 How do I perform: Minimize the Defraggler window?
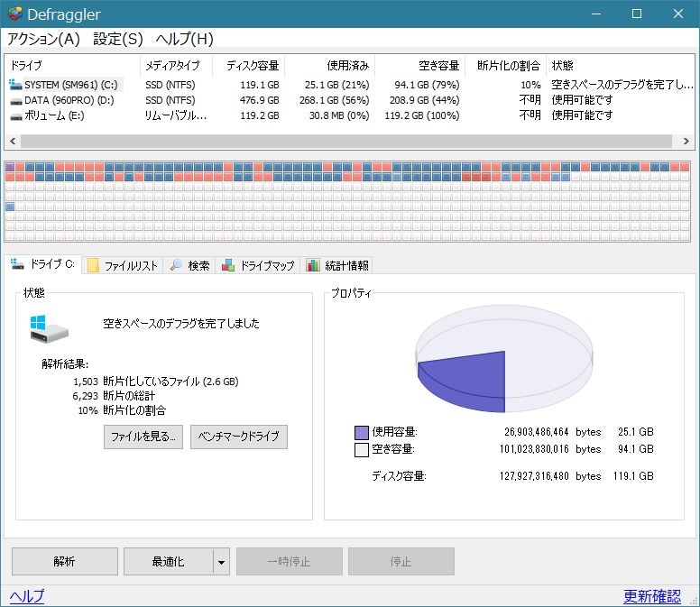[596, 14]
